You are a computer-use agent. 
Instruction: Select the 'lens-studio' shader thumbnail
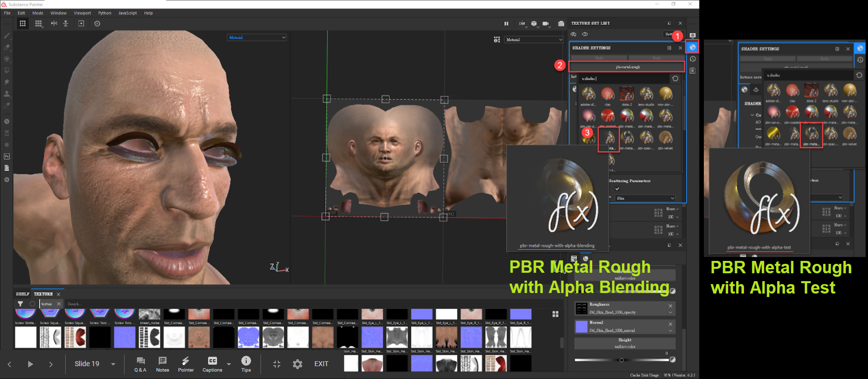pos(646,94)
